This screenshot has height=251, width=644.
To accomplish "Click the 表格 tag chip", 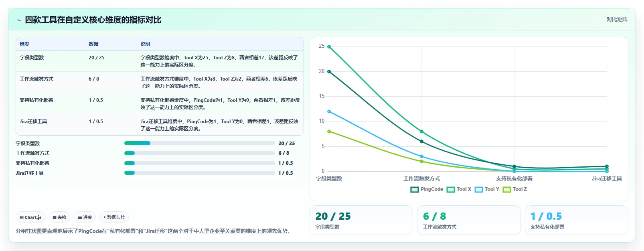I will point(59,217).
